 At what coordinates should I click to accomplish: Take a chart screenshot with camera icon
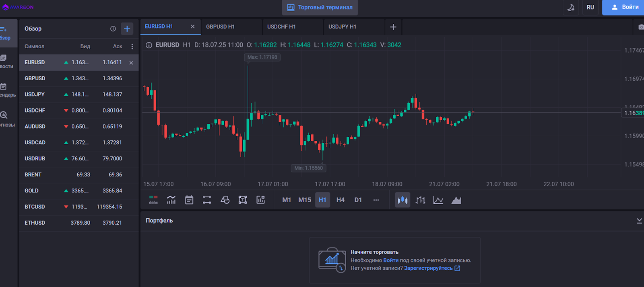[x=641, y=27]
